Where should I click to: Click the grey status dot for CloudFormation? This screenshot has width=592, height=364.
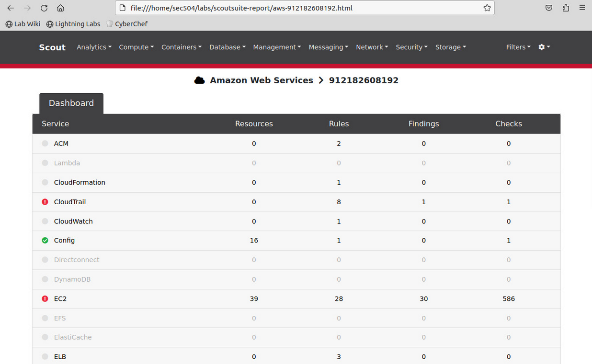tap(45, 182)
